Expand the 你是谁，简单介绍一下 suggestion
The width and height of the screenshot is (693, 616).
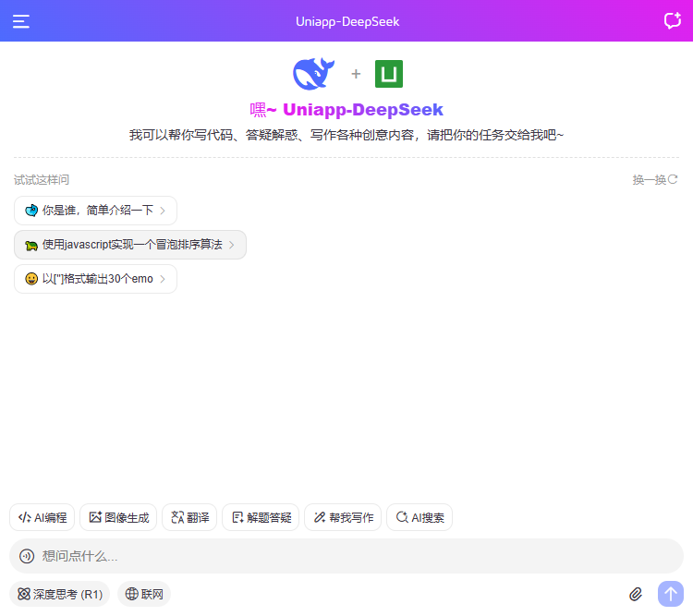(95, 211)
